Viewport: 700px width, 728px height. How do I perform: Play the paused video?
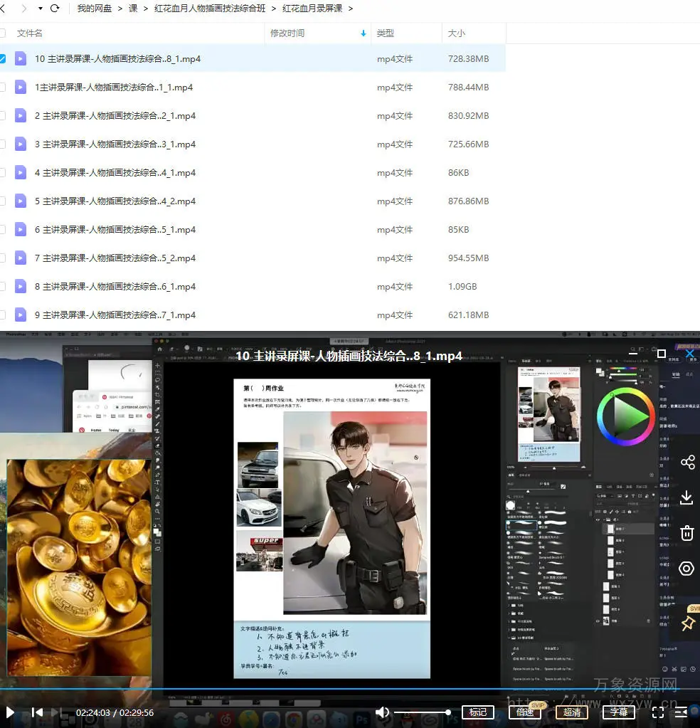(x=10, y=712)
